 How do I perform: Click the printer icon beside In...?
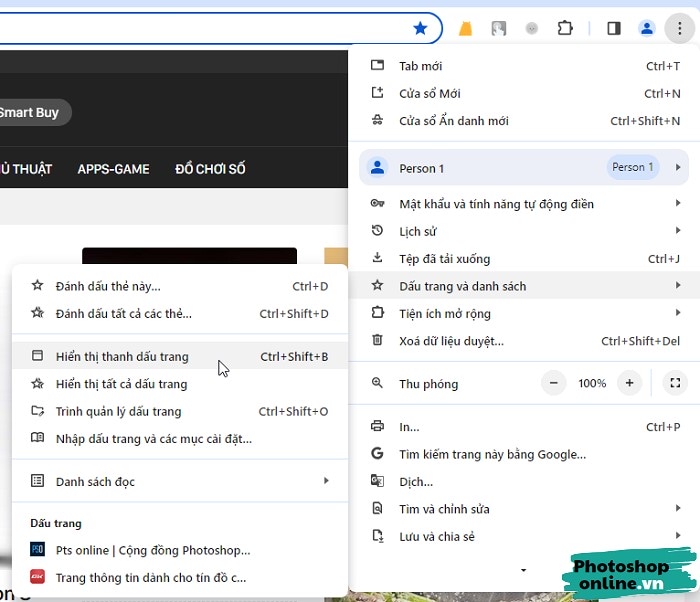(x=377, y=426)
